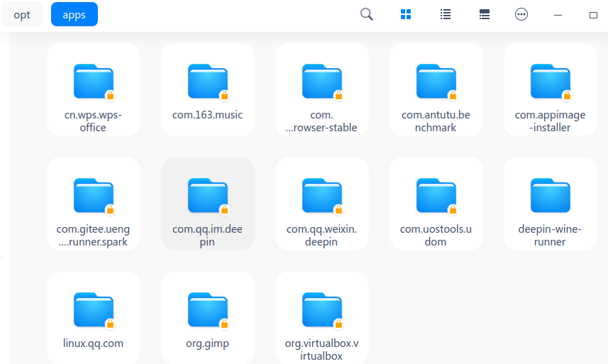Select the com.appimage-installer folder icon

[551, 82]
